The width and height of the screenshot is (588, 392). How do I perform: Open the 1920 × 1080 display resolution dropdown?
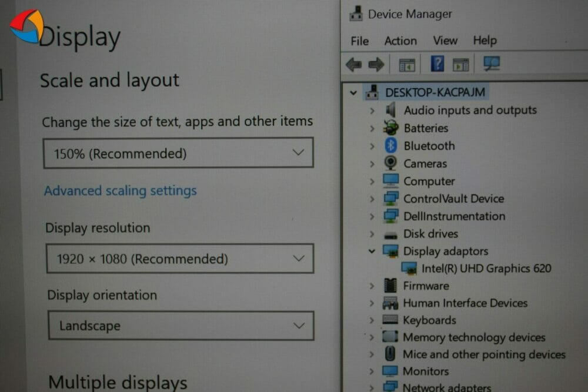click(x=180, y=259)
